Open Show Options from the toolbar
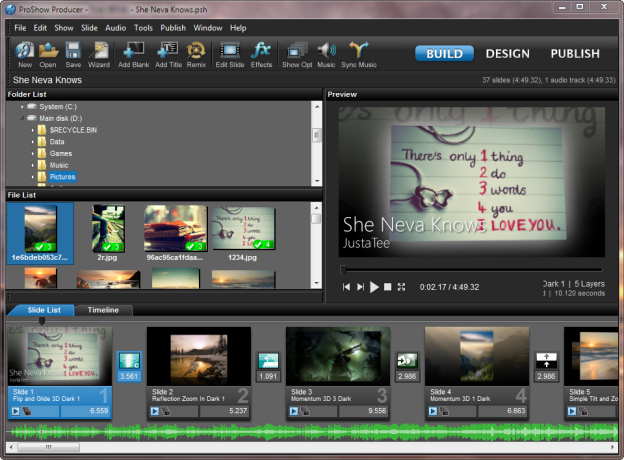This screenshot has width=624, height=460. click(x=296, y=52)
